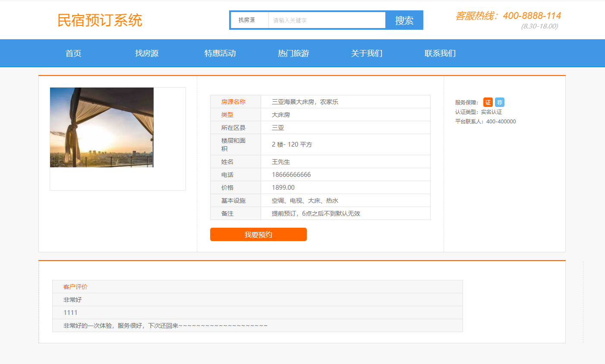Image resolution: width=605 pixels, height=364 pixels.
Task: Click the price value 1899.00
Action: (x=283, y=188)
